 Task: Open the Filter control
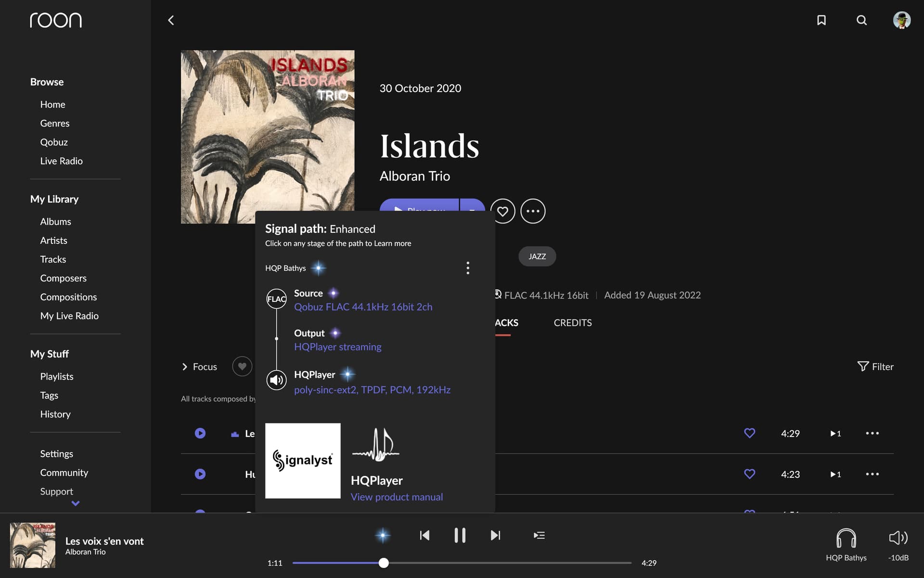tap(875, 367)
